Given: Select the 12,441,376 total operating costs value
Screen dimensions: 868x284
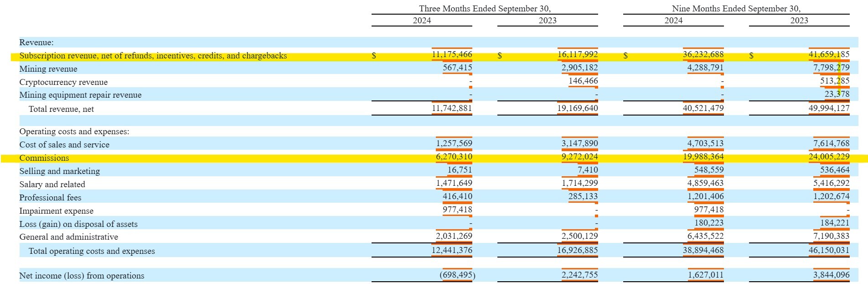Looking at the screenshot, I should (x=452, y=250).
